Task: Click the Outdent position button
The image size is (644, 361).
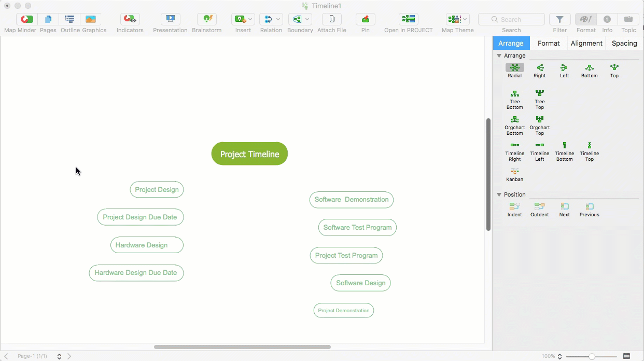Action: pyautogui.click(x=540, y=210)
